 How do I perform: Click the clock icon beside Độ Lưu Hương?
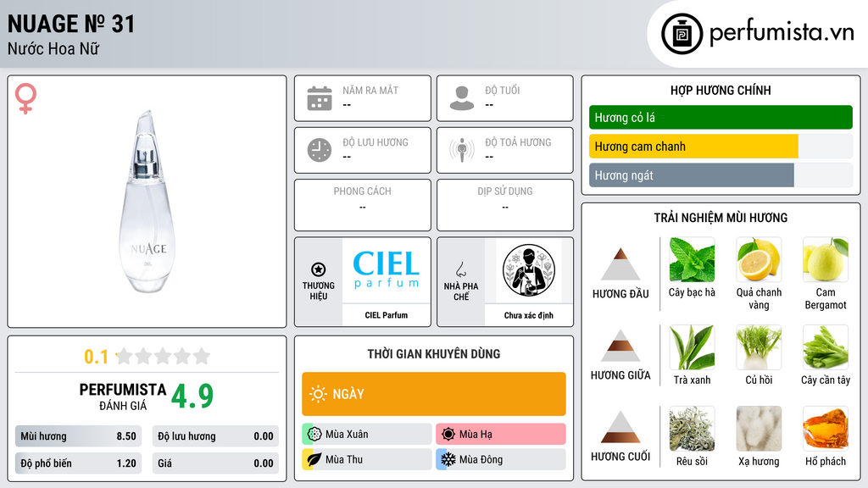(320, 150)
